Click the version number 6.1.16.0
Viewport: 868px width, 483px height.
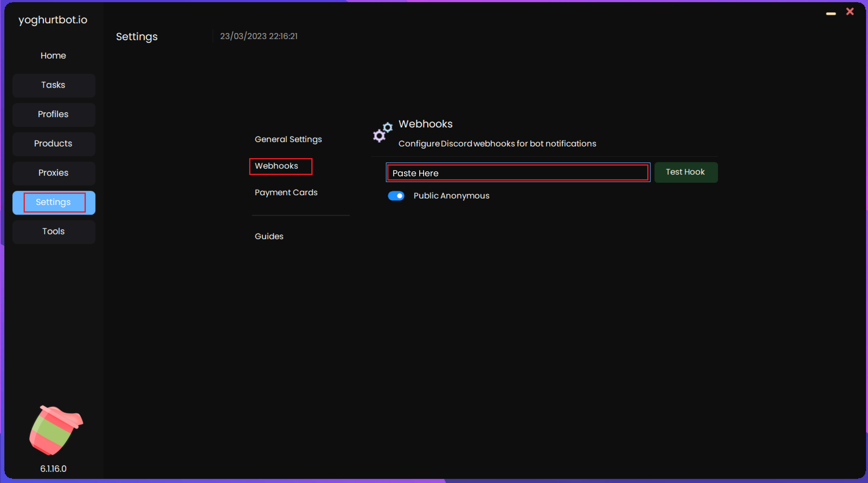53,469
